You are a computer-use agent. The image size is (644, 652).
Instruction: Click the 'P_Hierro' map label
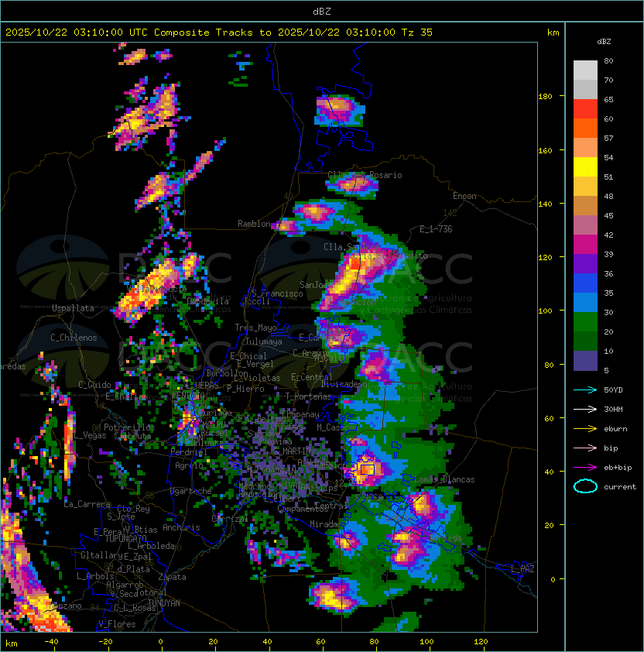245,389
